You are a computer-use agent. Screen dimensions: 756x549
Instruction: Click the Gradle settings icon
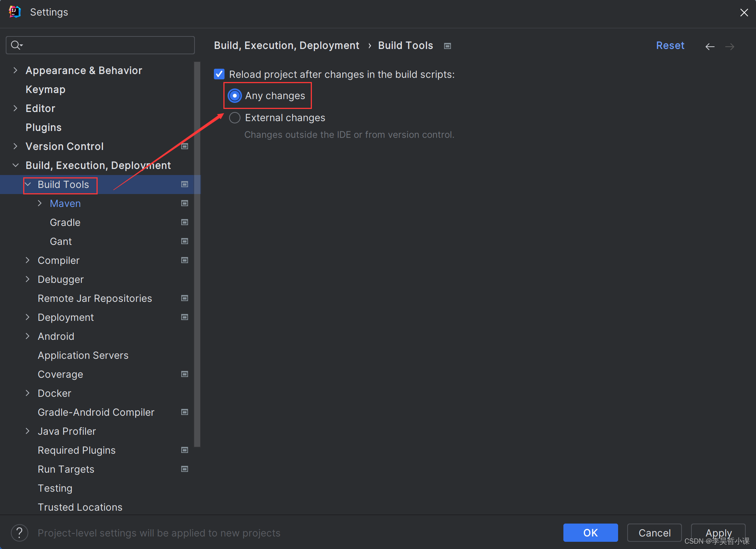tap(184, 222)
